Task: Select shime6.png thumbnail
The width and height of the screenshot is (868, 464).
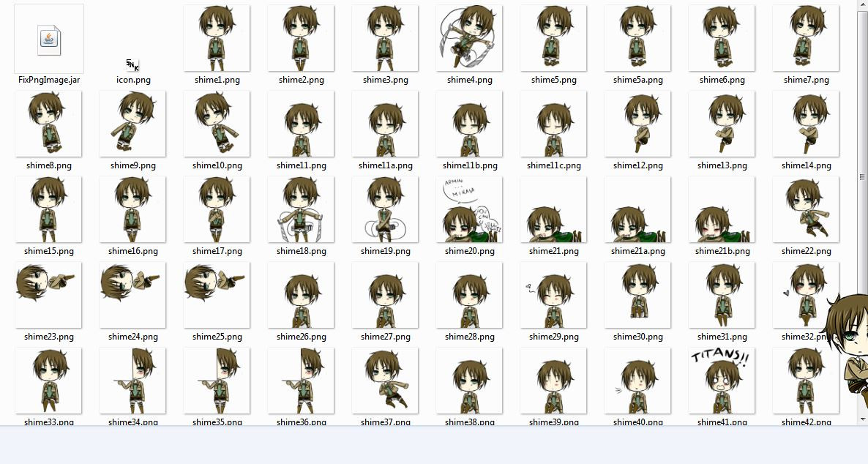Action: tap(722, 38)
